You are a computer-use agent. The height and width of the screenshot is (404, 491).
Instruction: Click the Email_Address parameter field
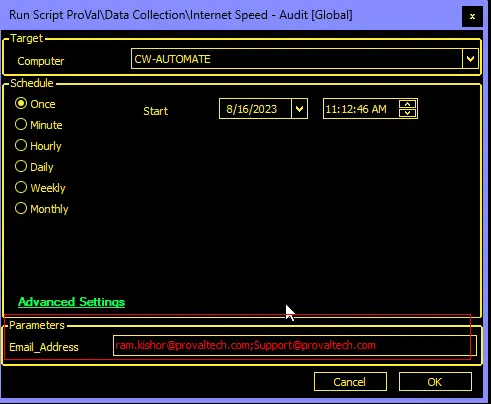tap(295, 346)
